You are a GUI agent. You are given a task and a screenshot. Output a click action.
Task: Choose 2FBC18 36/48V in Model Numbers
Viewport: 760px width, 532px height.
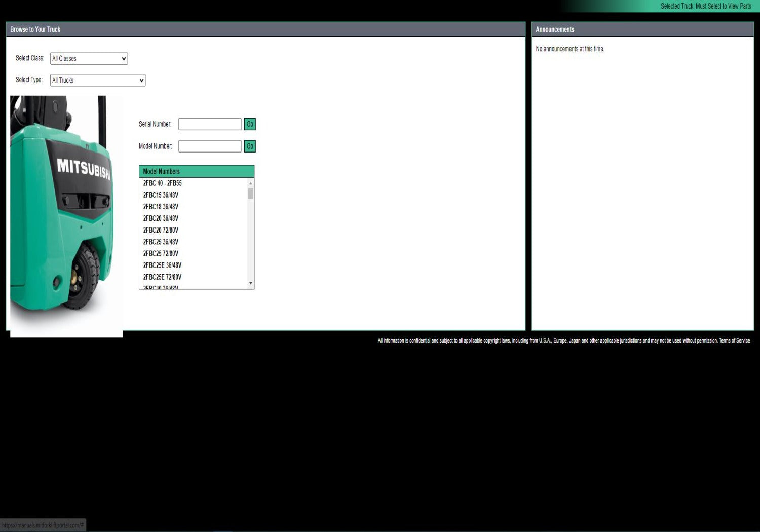161,207
